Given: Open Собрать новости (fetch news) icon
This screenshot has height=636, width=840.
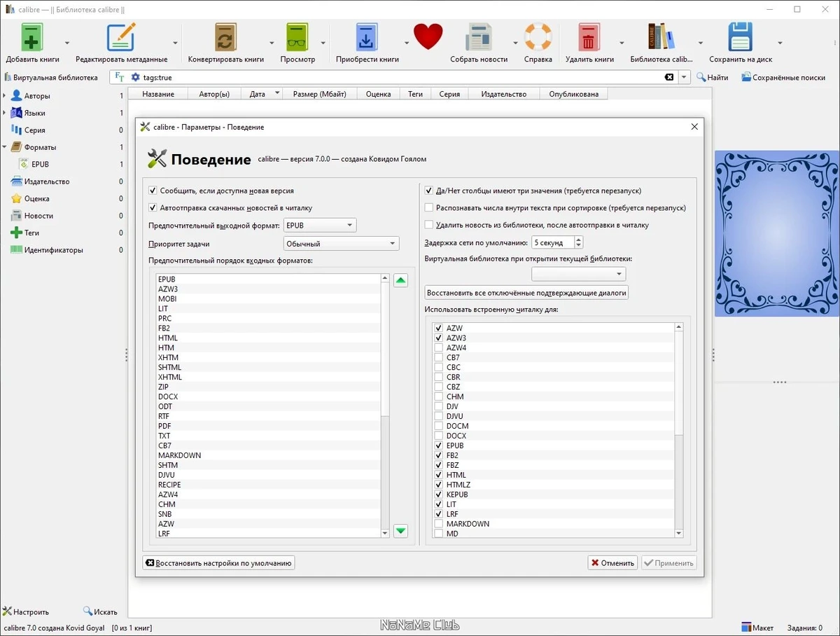Looking at the screenshot, I should [479, 37].
